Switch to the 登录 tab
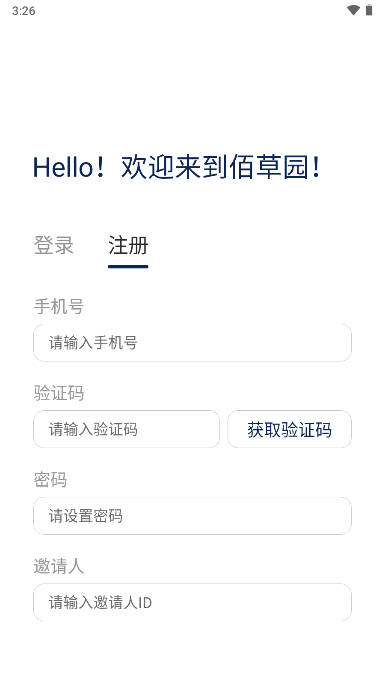 pyautogui.click(x=53, y=245)
